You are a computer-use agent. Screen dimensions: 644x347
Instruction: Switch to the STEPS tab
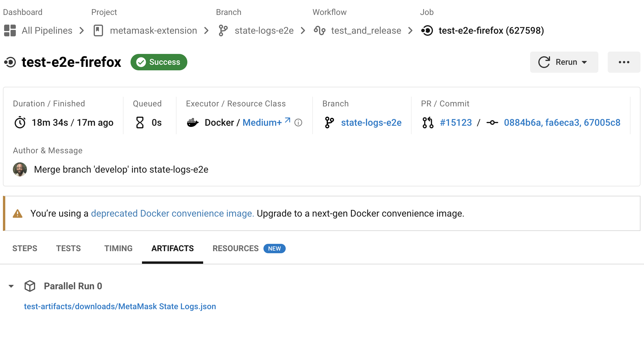25,249
